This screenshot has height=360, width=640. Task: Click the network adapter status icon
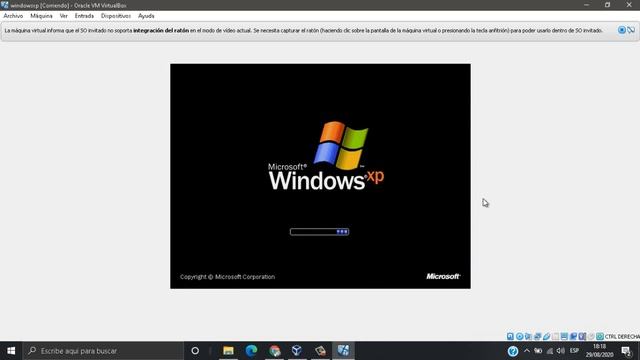537,336
